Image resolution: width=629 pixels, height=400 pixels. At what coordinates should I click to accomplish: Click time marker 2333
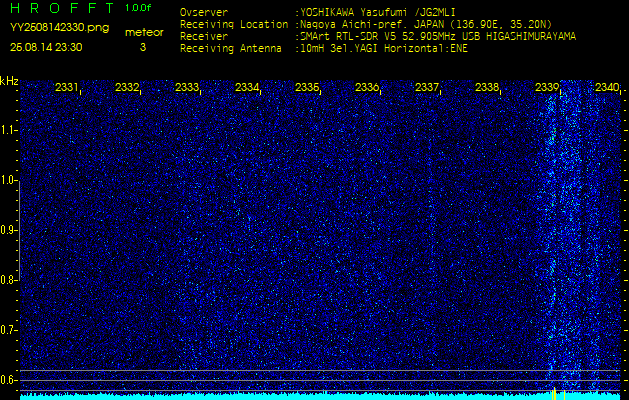(187, 87)
